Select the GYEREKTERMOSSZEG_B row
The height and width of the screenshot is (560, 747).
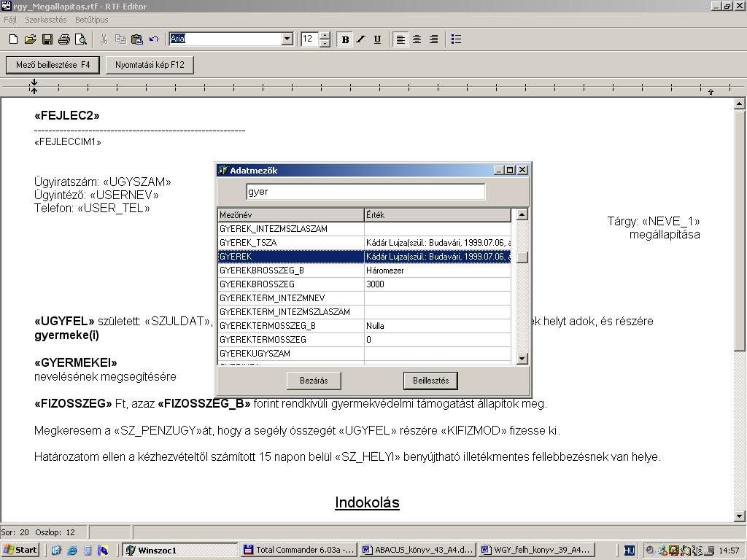pyautogui.click(x=365, y=326)
